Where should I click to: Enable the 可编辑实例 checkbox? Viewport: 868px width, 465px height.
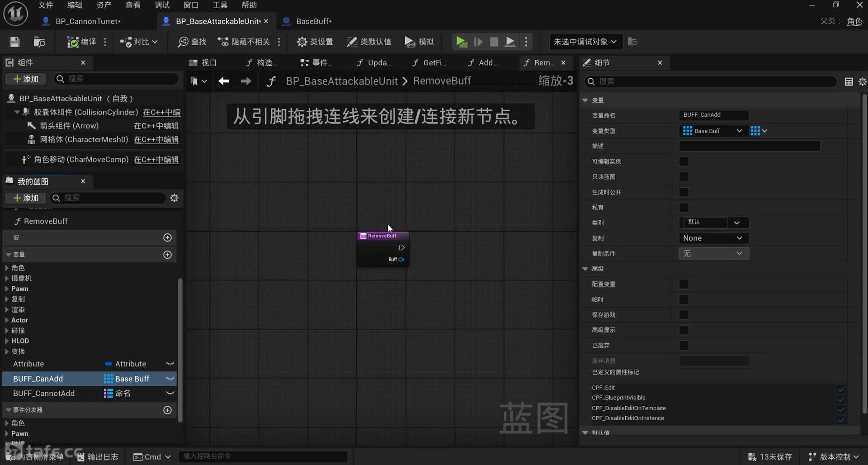pyautogui.click(x=684, y=161)
